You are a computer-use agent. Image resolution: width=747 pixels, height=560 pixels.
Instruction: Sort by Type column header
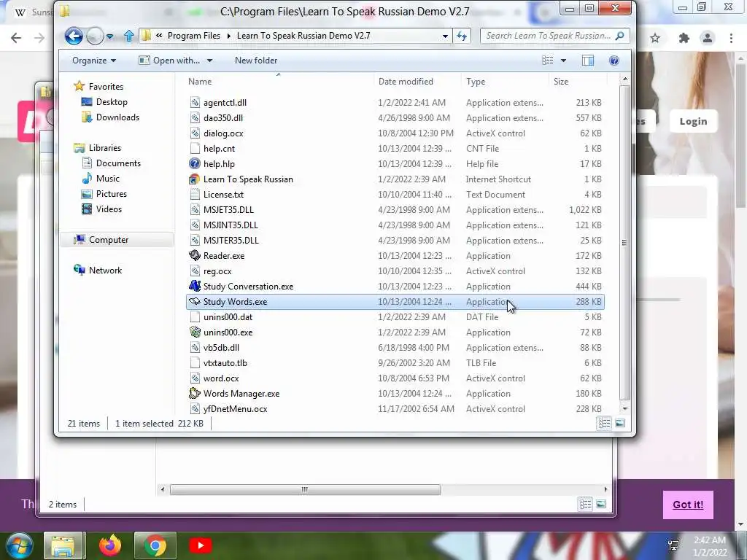[x=505, y=82]
